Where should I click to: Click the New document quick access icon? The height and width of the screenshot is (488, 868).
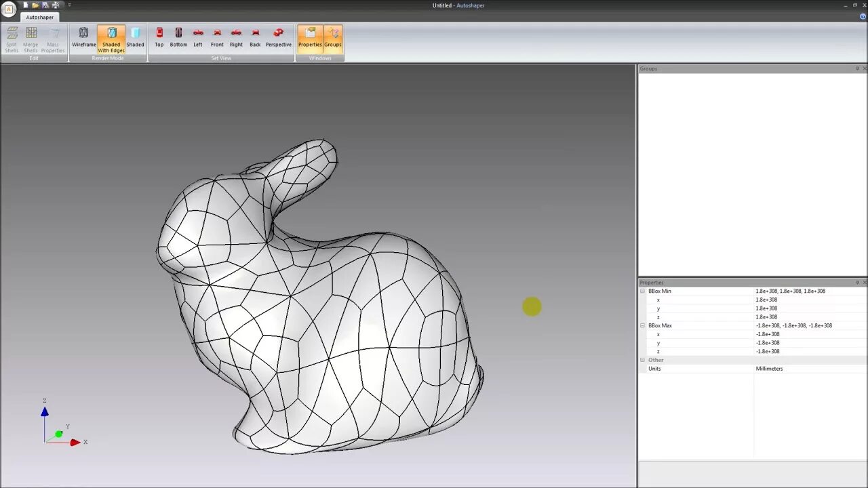click(26, 5)
